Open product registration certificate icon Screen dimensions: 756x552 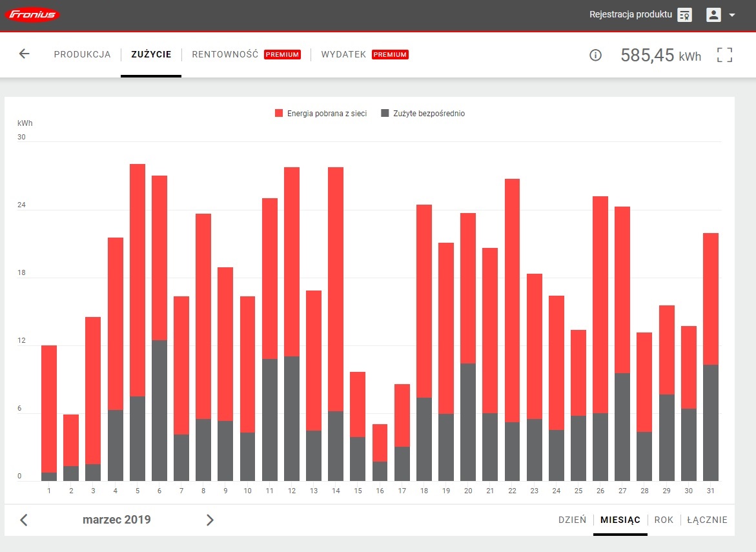click(x=684, y=15)
